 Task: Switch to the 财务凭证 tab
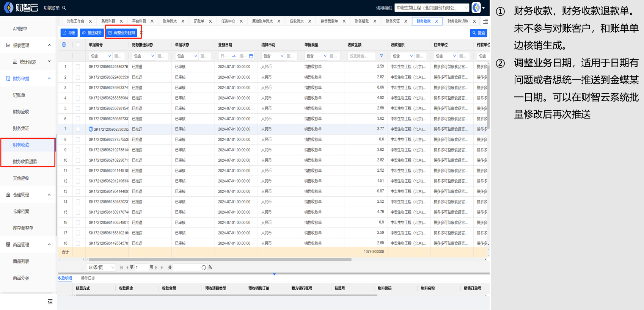pyautogui.click(x=393, y=21)
